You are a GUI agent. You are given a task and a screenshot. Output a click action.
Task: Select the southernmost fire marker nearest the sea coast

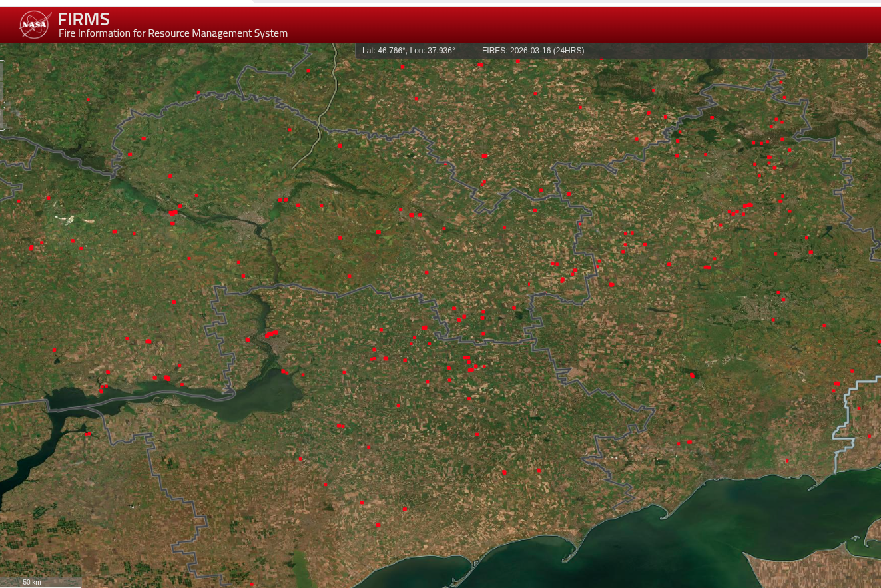pos(378,525)
